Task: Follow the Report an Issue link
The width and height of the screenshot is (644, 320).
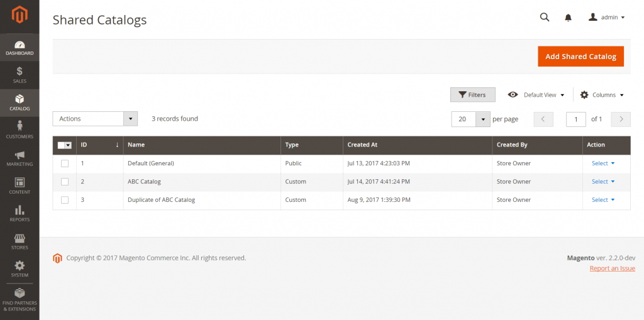Action: click(612, 268)
